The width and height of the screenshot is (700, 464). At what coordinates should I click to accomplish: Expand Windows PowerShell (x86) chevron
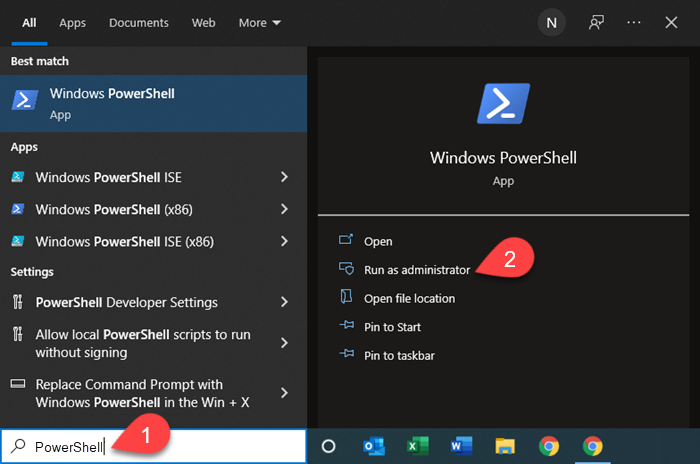pyautogui.click(x=284, y=209)
